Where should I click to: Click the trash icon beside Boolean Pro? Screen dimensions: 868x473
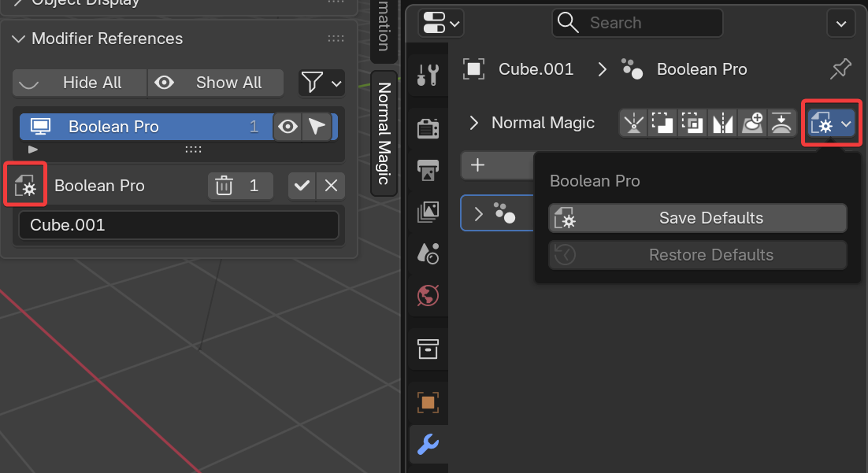(x=224, y=187)
